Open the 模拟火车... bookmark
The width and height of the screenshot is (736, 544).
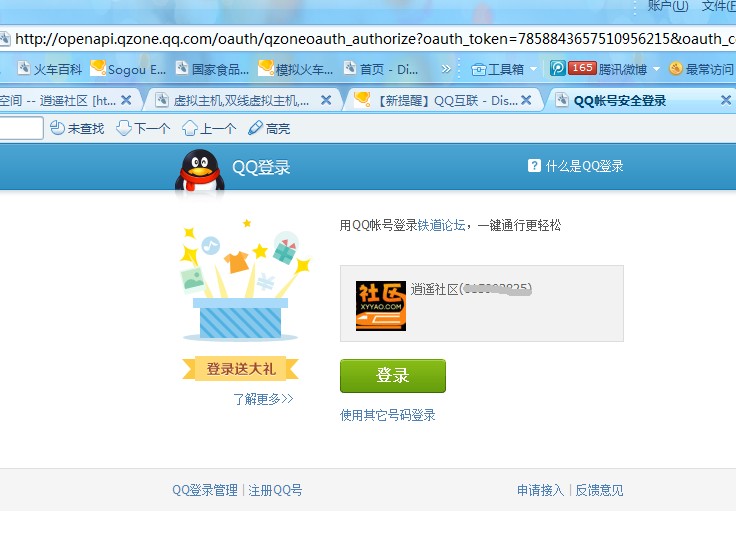tap(296, 69)
